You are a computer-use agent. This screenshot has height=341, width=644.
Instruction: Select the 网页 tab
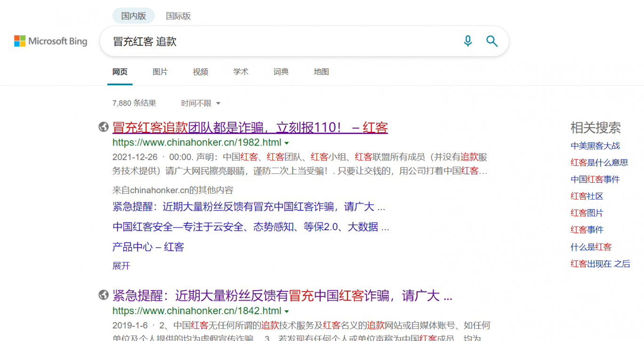120,72
